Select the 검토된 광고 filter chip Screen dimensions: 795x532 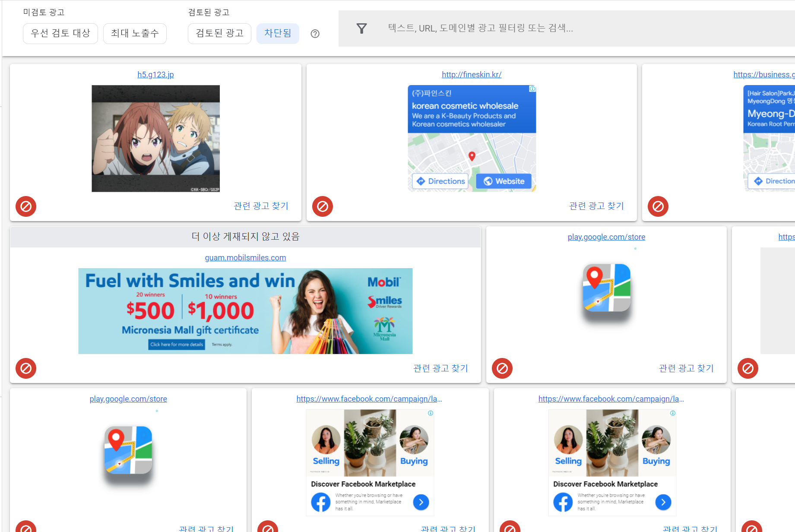click(219, 33)
